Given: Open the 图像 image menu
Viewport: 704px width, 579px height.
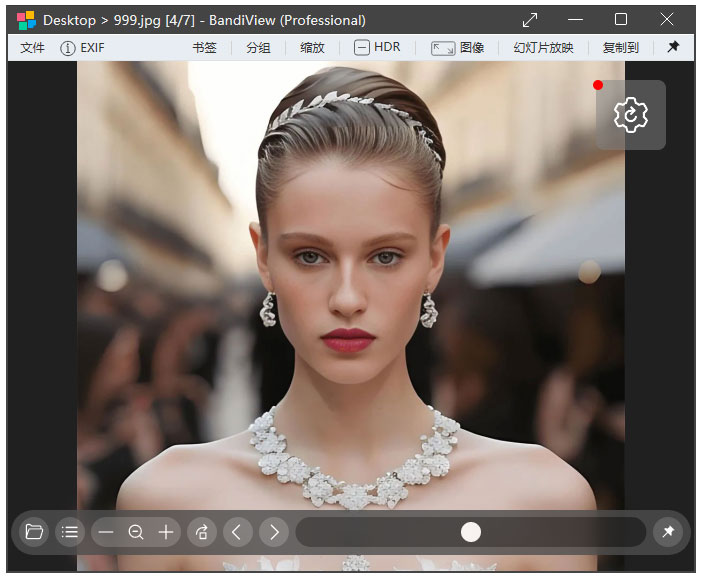Looking at the screenshot, I should pos(458,48).
